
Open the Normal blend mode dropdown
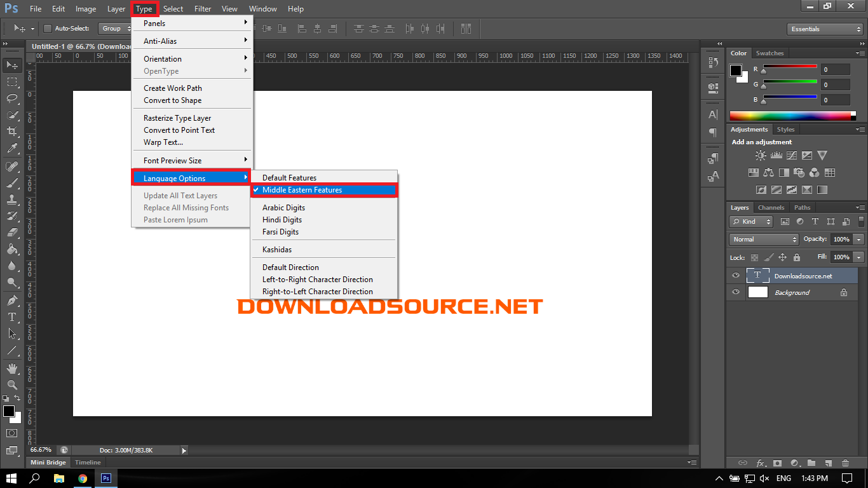764,240
